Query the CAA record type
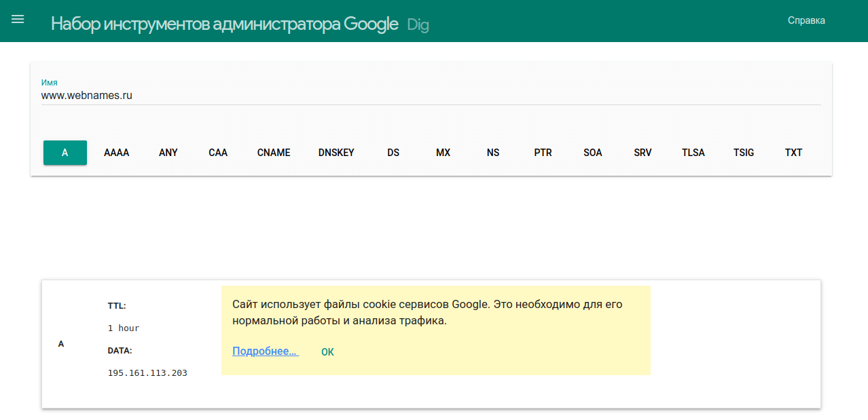The width and height of the screenshot is (868, 420). click(218, 153)
